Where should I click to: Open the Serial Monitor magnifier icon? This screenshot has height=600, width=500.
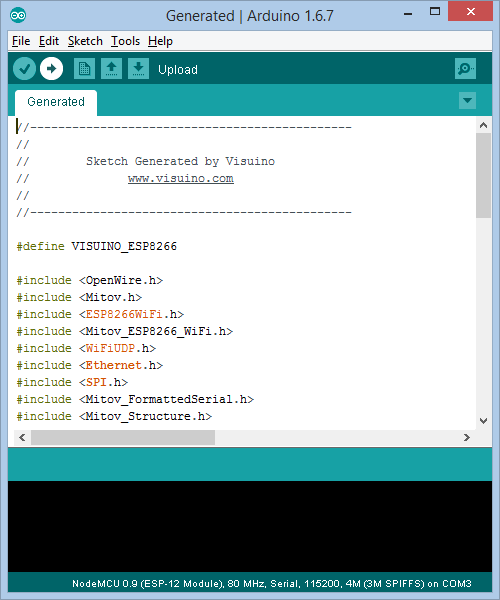point(465,69)
